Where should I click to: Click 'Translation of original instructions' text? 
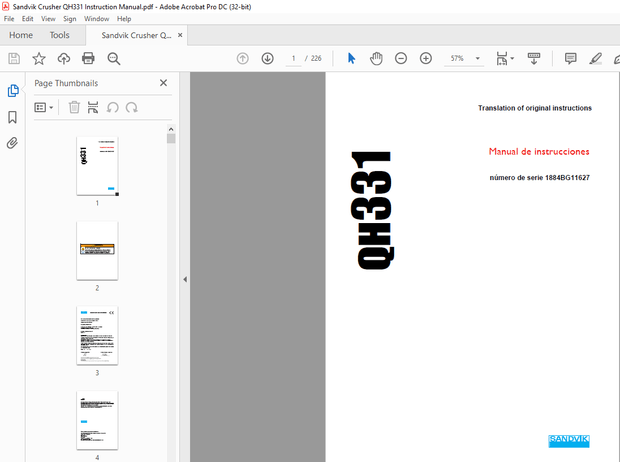click(535, 108)
